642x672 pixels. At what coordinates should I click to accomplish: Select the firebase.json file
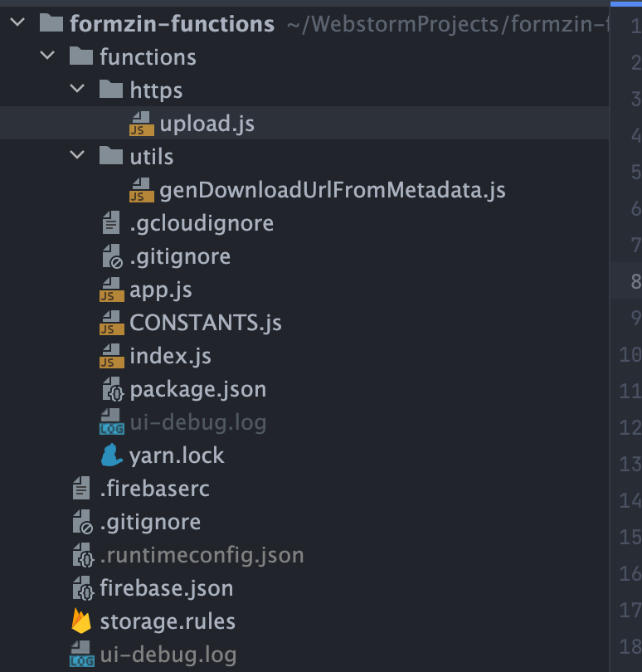(166, 588)
